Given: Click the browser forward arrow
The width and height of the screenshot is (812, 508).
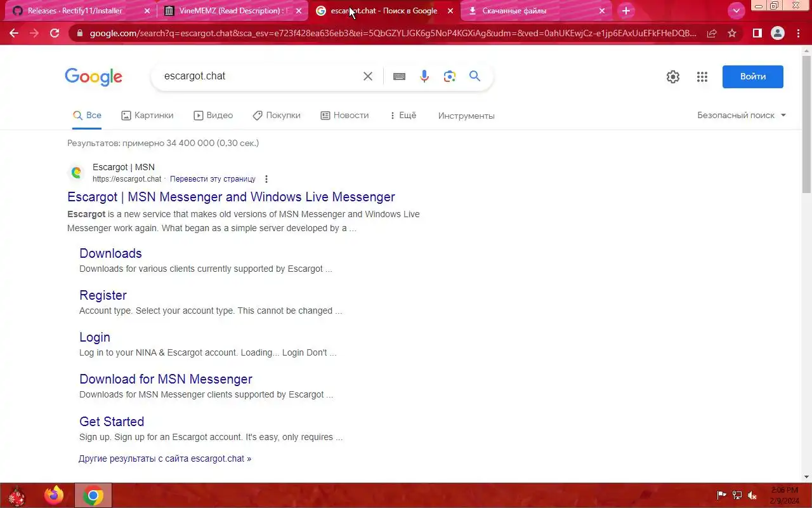Looking at the screenshot, I should point(34,33).
